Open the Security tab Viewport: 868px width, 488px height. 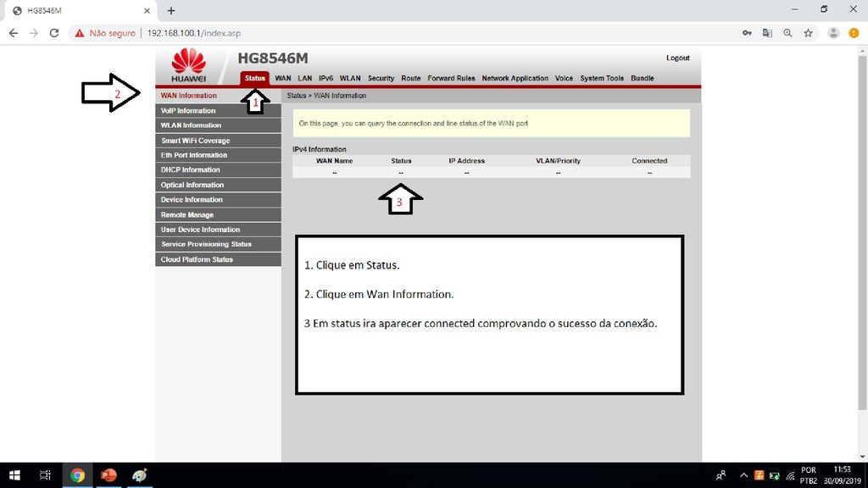pos(381,78)
